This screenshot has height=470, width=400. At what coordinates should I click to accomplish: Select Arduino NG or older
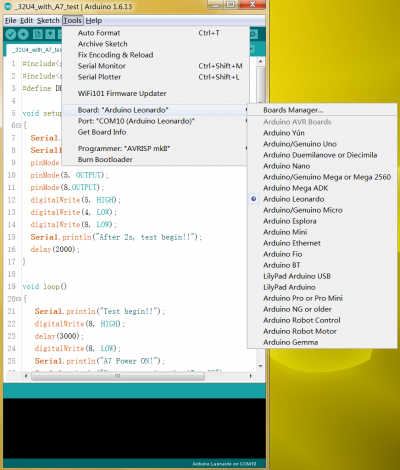[322, 309]
